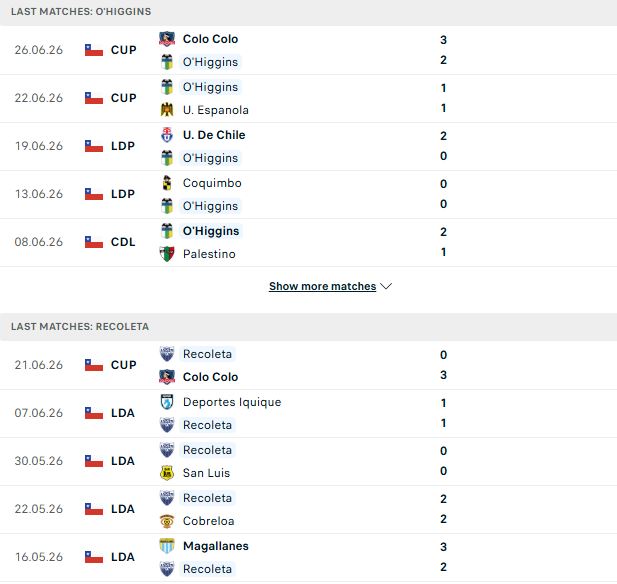Open the Magallanes team name link
The image size is (617, 584).
tap(216, 546)
